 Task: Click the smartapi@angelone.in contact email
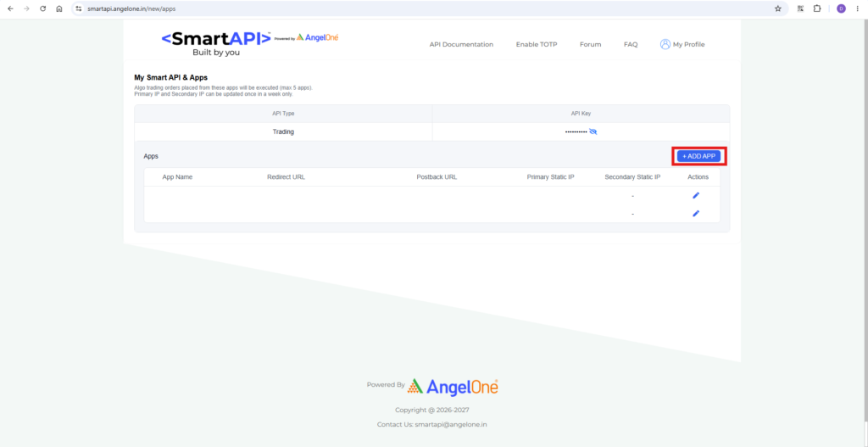pos(451,425)
